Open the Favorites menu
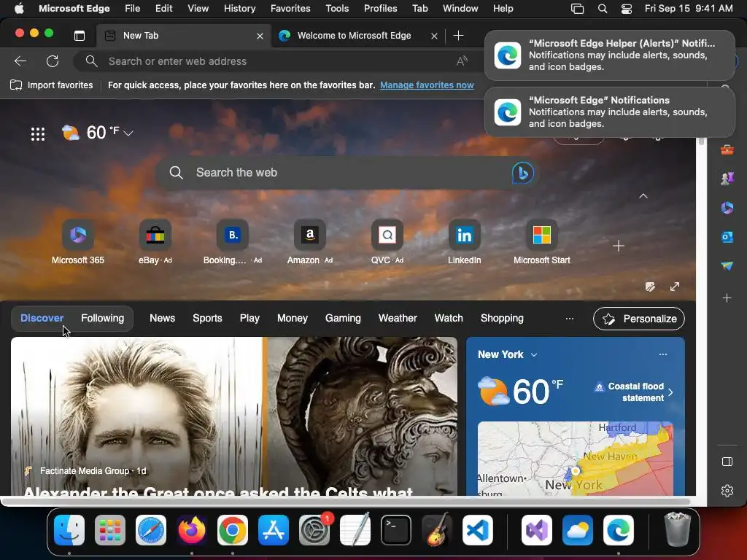 pyautogui.click(x=290, y=9)
